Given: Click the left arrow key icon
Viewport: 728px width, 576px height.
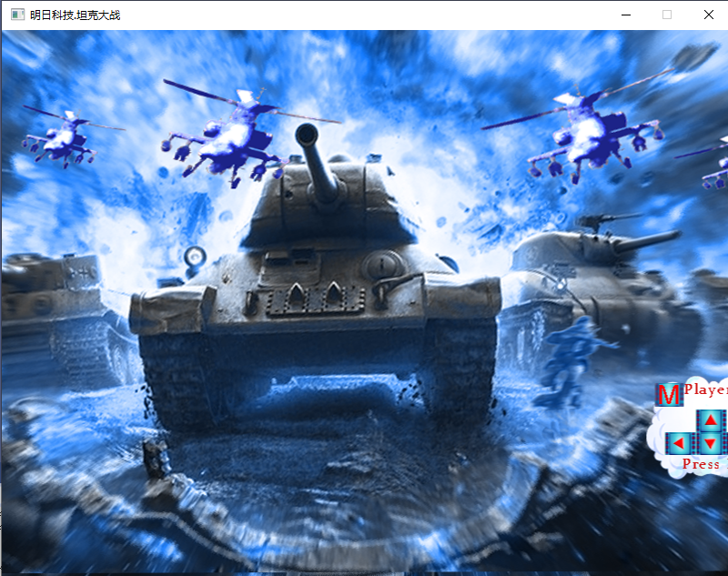Looking at the screenshot, I should (x=680, y=444).
